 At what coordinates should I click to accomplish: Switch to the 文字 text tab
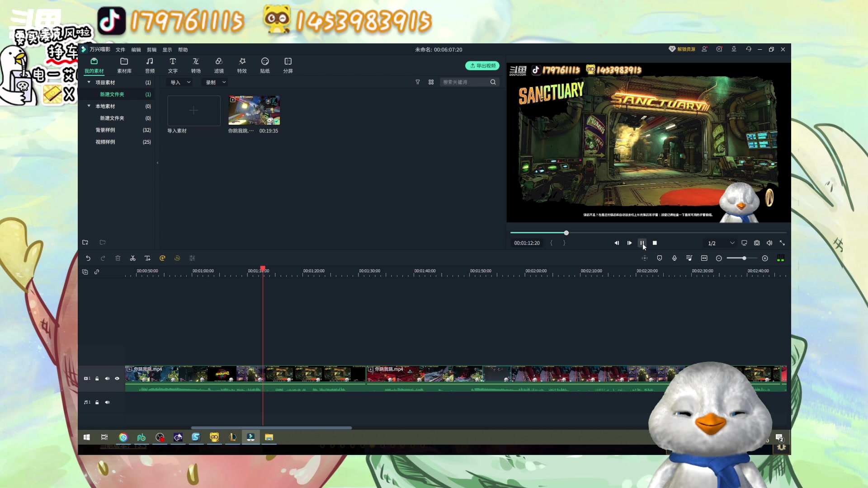[x=173, y=66]
